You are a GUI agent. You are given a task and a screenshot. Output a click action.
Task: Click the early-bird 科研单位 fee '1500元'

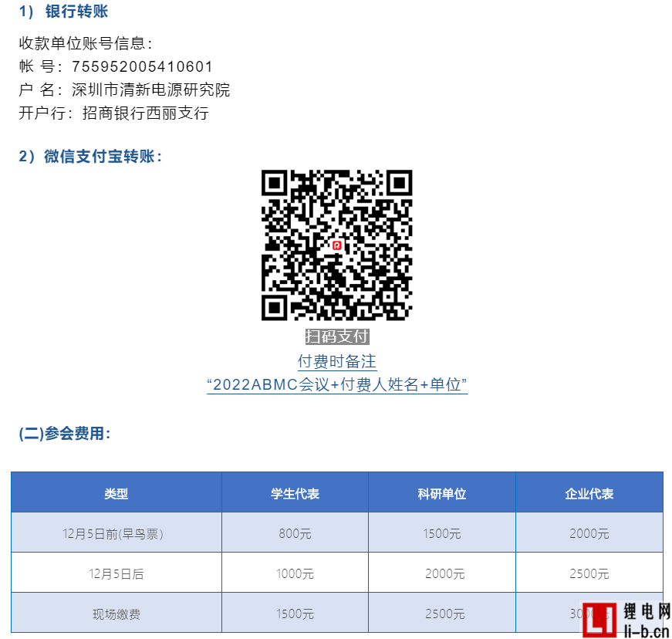pyautogui.click(x=442, y=533)
